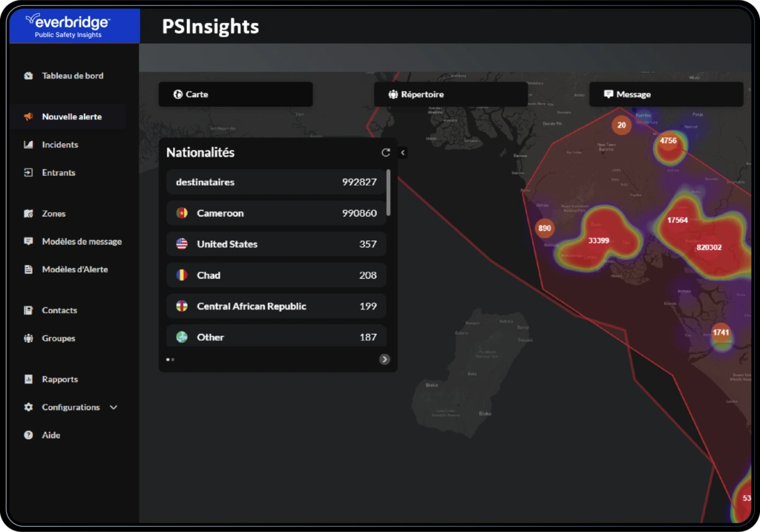Screen dimensions: 760x532
Task: Click the 890 map cluster marker
Action: tap(544, 229)
